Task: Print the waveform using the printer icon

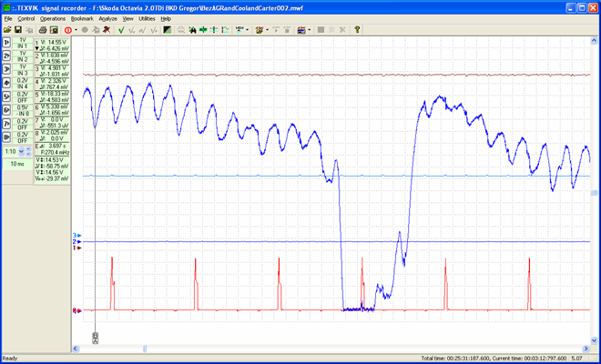Action: pos(43,30)
